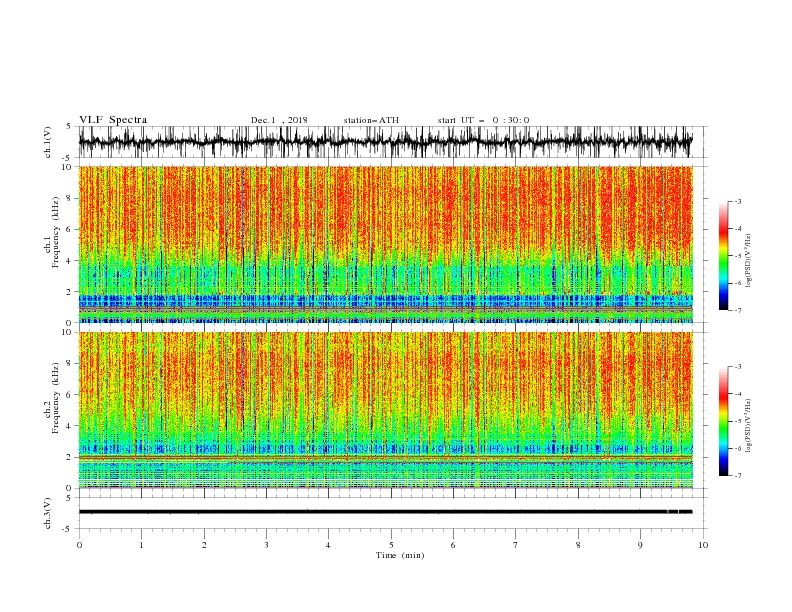
Task: Click the 2 kHz red line in ch.2
Action: 385,457
